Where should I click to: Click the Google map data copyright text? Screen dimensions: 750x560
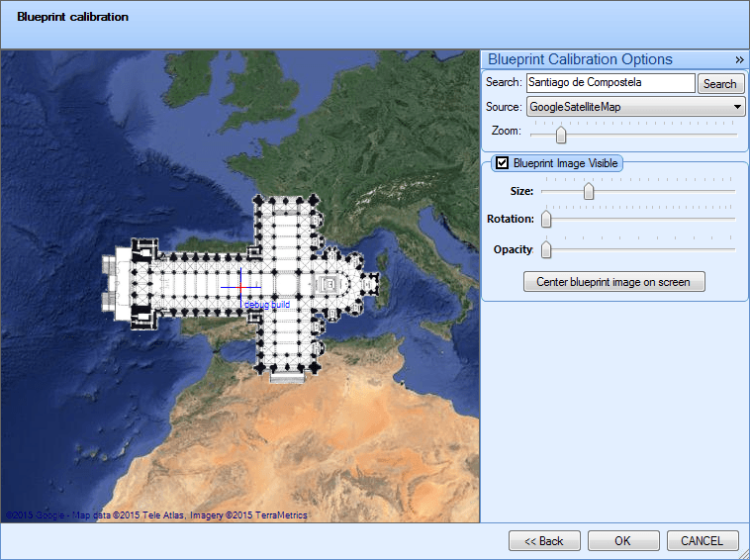click(x=156, y=515)
